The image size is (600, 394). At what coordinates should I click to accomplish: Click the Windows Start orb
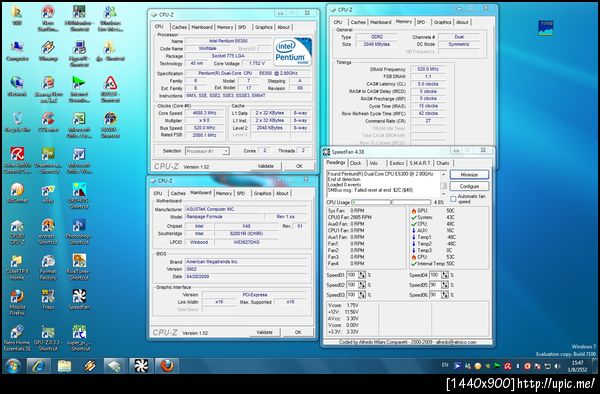[x=13, y=366]
